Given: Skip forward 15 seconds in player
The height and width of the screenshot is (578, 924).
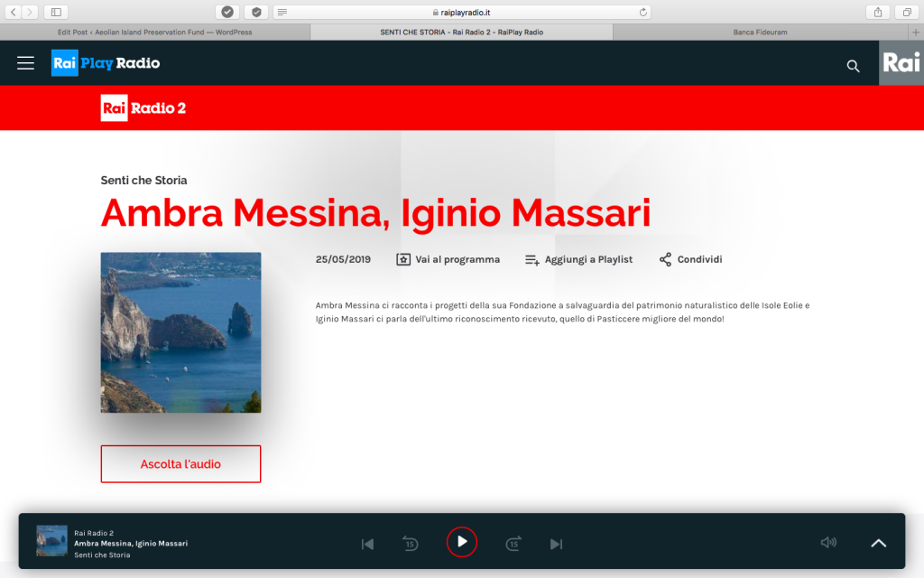Looking at the screenshot, I should (x=513, y=543).
